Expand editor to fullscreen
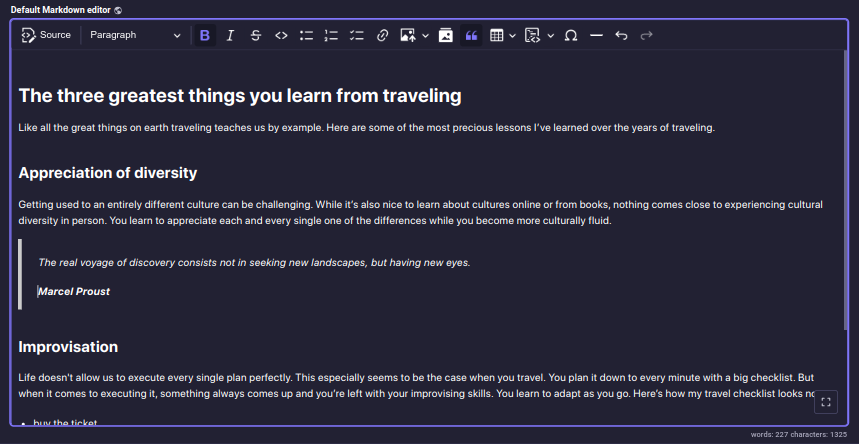Image resolution: width=859 pixels, height=444 pixels. pyautogui.click(x=826, y=402)
